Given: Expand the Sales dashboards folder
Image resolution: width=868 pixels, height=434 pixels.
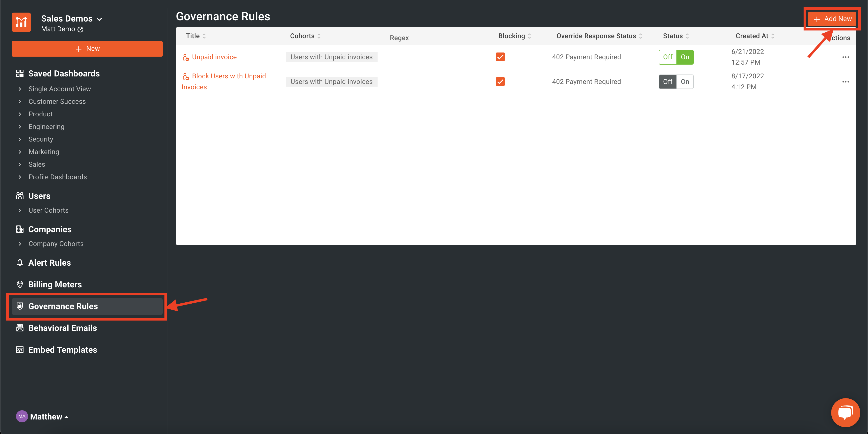Looking at the screenshot, I should point(20,164).
